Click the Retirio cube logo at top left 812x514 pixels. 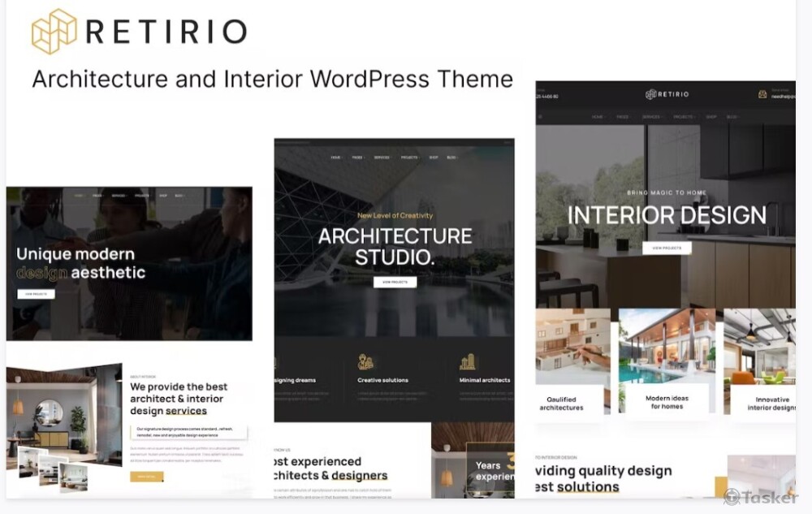coord(54,32)
